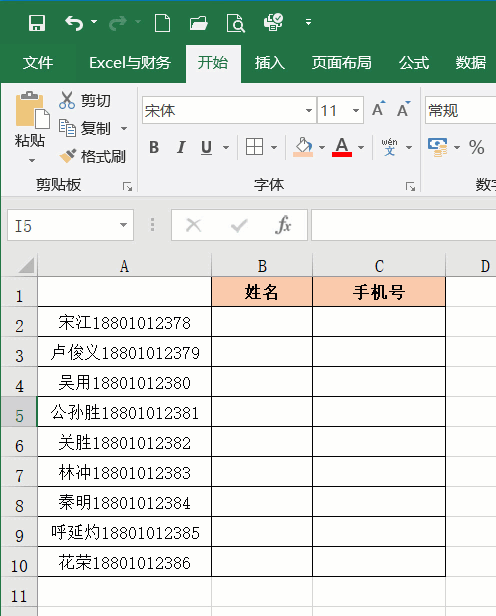
Task: Open the Name Box dropdown arrow
Action: coord(123,225)
